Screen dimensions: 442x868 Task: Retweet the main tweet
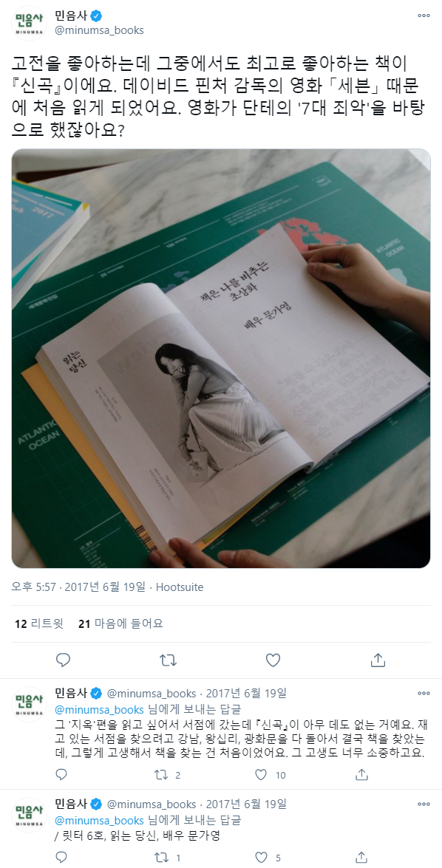(168, 660)
